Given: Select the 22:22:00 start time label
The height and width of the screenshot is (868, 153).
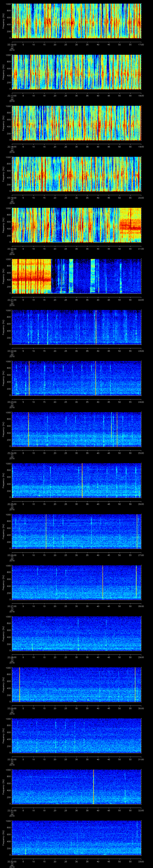Looking at the screenshot, I should (12, 351).
